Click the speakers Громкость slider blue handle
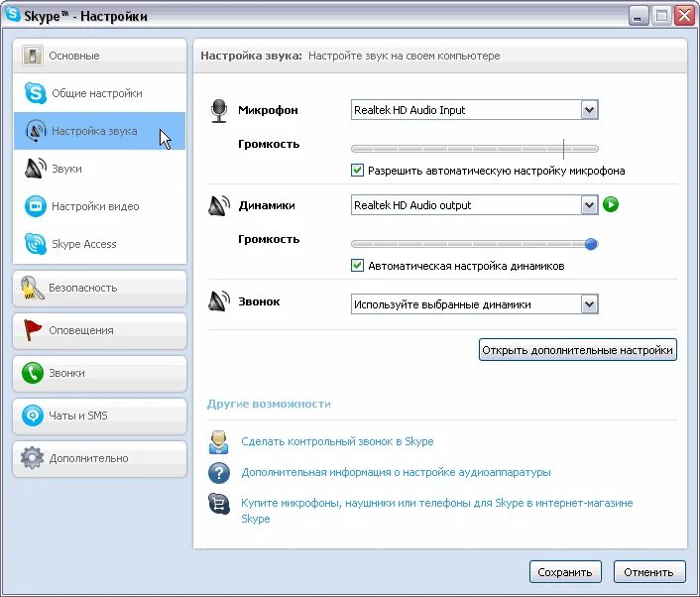This screenshot has height=597, width=700. click(591, 244)
